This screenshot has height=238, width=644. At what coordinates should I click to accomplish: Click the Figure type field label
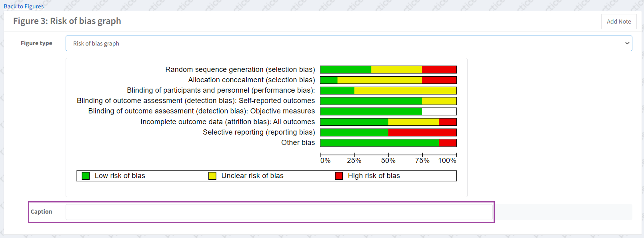tap(36, 43)
